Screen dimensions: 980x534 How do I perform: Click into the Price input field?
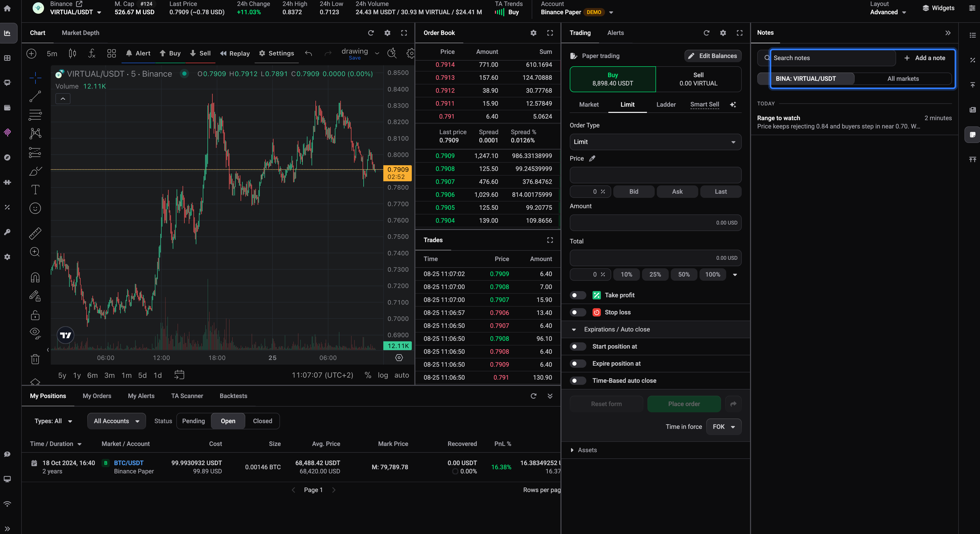coord(655,175)
